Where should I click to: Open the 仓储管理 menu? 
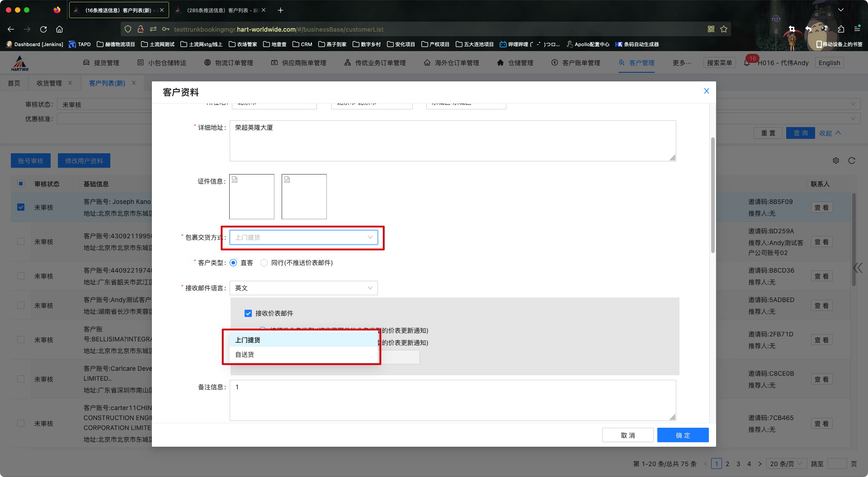tap(515, 63)
